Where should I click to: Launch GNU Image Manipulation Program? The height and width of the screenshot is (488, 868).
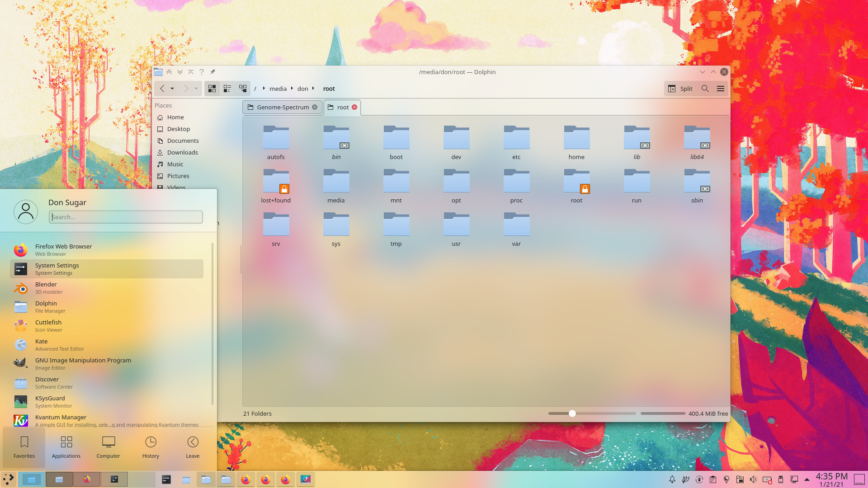click(x=107, y=364)
